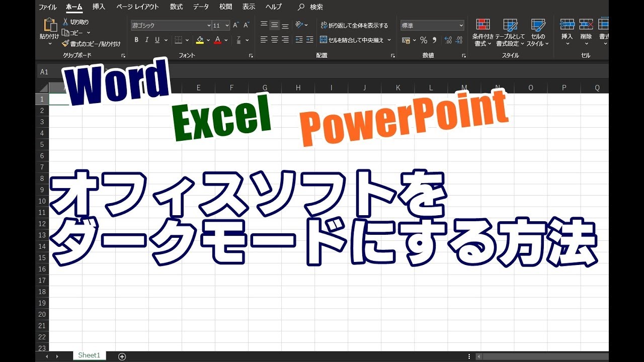The image size is (644, 362).
Task: Click the accounting number format icon
Action: pyautogui.click(x=406, y=40)
